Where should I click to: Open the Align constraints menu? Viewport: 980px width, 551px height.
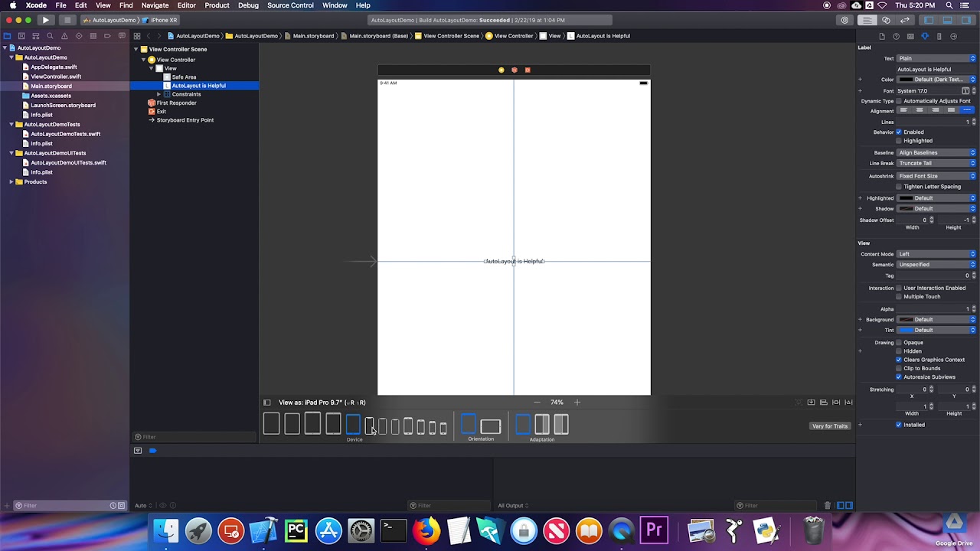click(x=824, y=403)
